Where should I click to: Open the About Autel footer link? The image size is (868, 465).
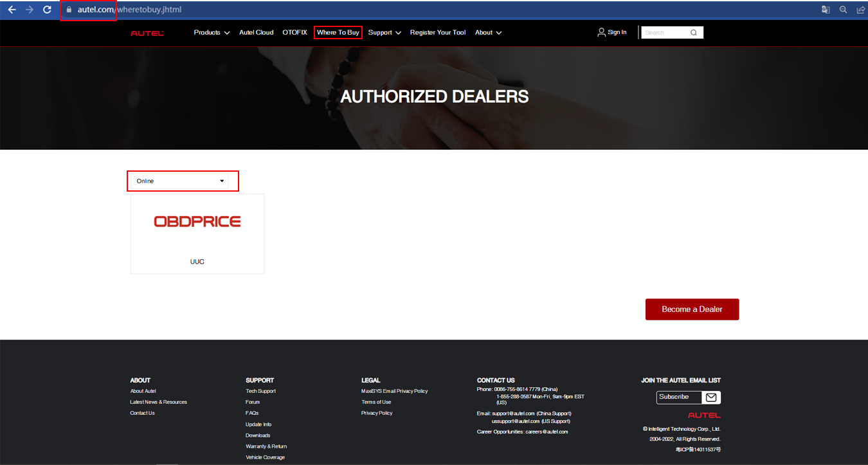click(143, 391)
